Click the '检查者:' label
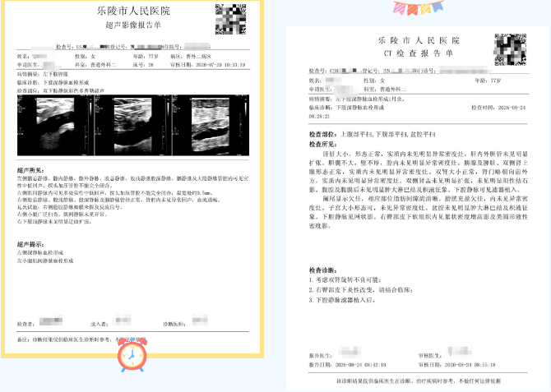This screenshot has width=551, height=392. coord(25,324)
